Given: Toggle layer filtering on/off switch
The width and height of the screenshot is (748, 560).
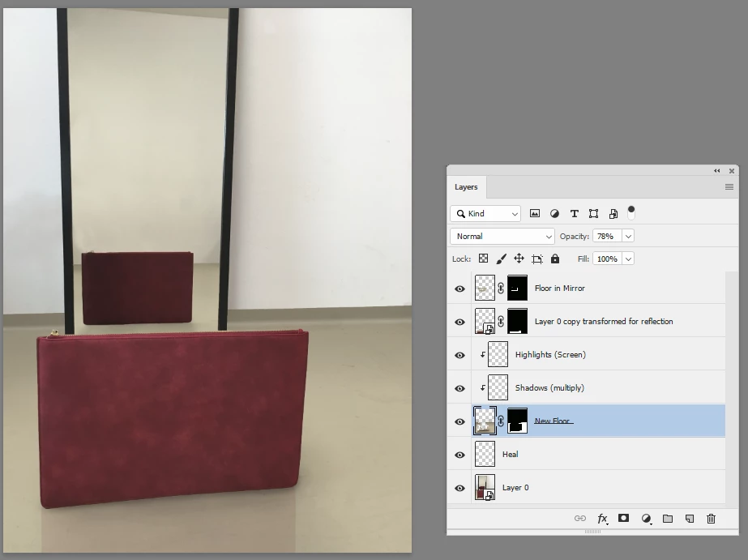Looking at the screenshot, I should pyautogui.click(x=631, y=213).
